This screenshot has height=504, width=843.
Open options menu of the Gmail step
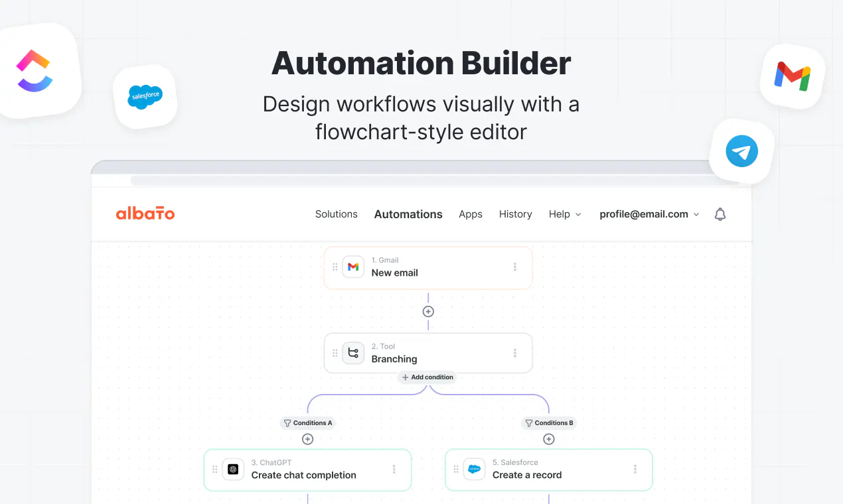pyautogui.click(x=515, y=267)
